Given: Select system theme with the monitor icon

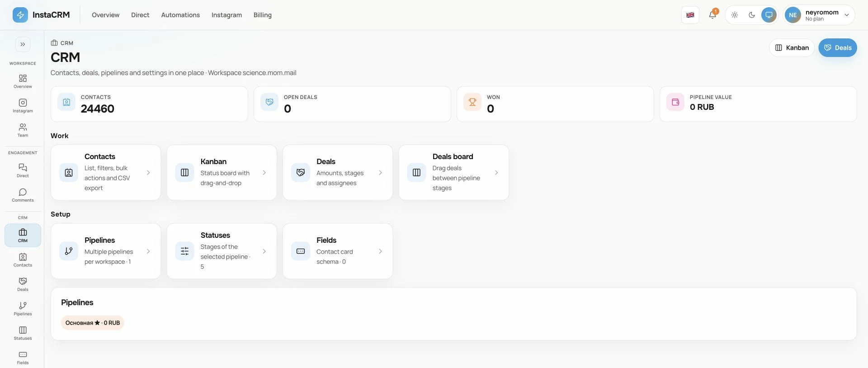Looking at the screenshot, I should (x=769, y=15).
